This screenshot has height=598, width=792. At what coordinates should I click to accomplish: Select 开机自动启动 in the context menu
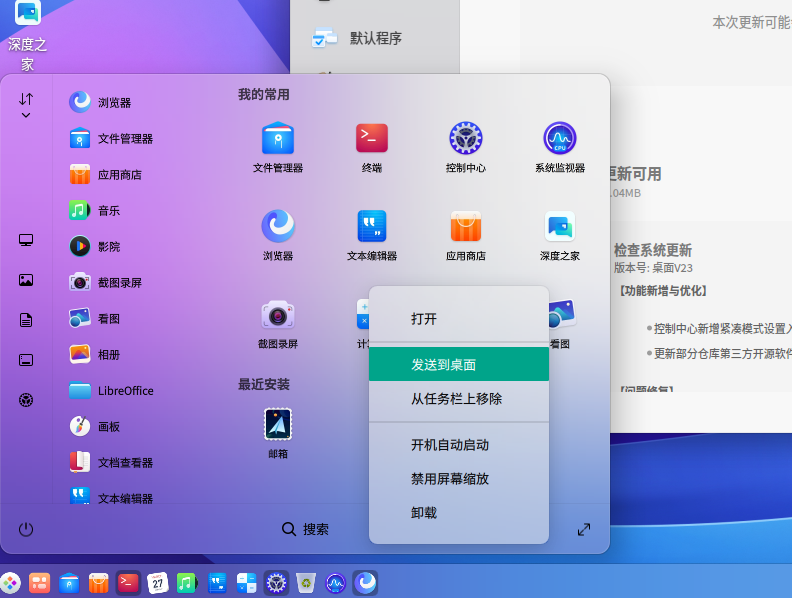(x=459, y=444)
